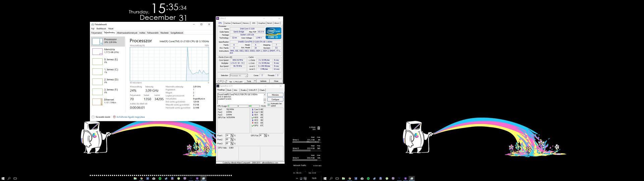
Task: Open the Tools dropdown arrow in CPU-Z
Action: (x=255, y=81)
